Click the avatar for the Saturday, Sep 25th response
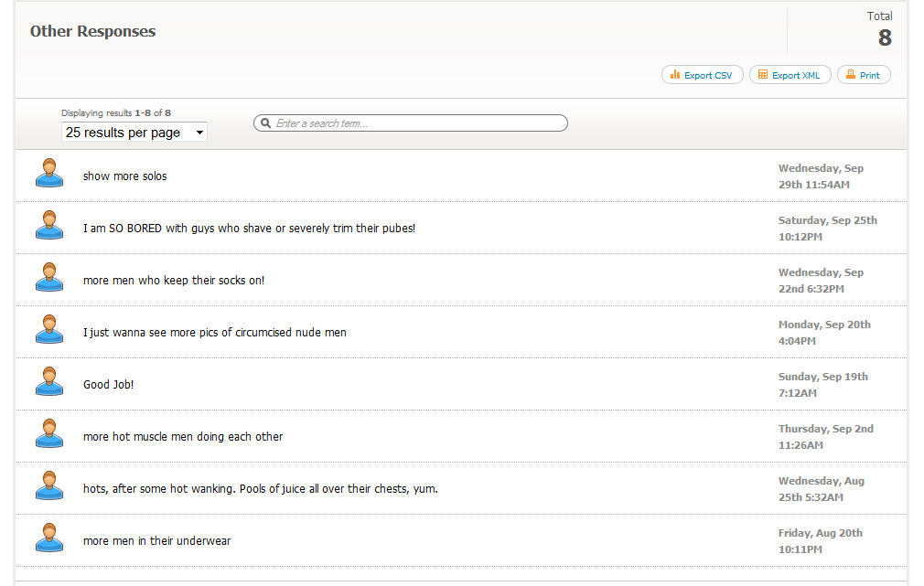This screenshot has width=924, height=586. 49,225
